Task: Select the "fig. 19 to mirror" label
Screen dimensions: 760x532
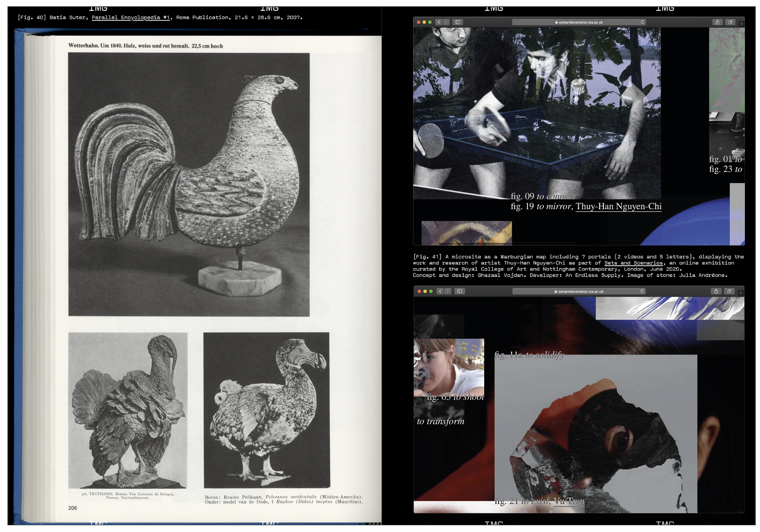Action: coord(541,206)
